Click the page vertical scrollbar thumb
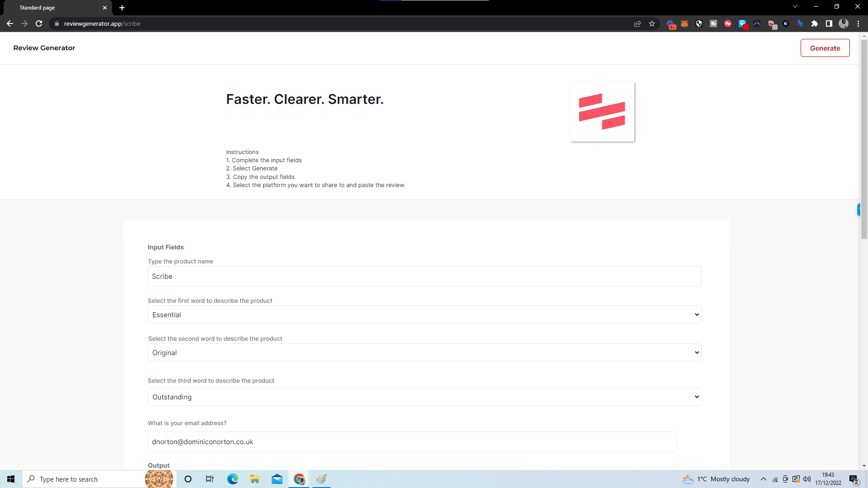868x488 pixels. pyautogui.click(x=864, y=139)
